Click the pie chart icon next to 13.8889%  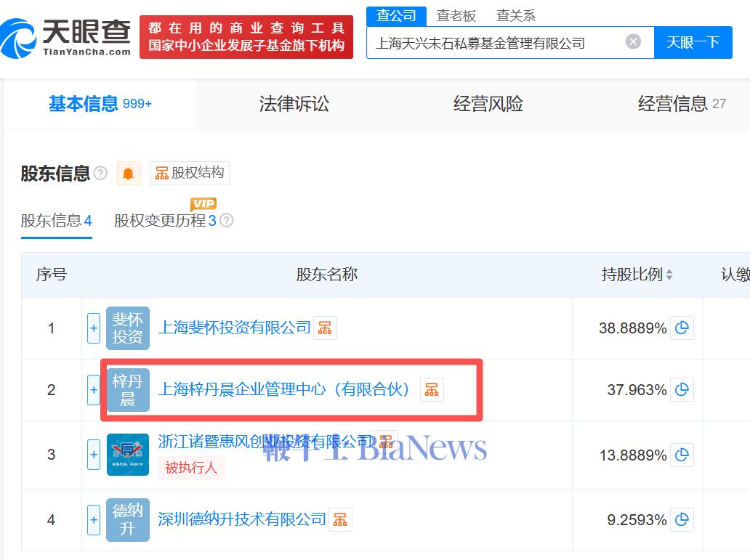click(682, 454)
